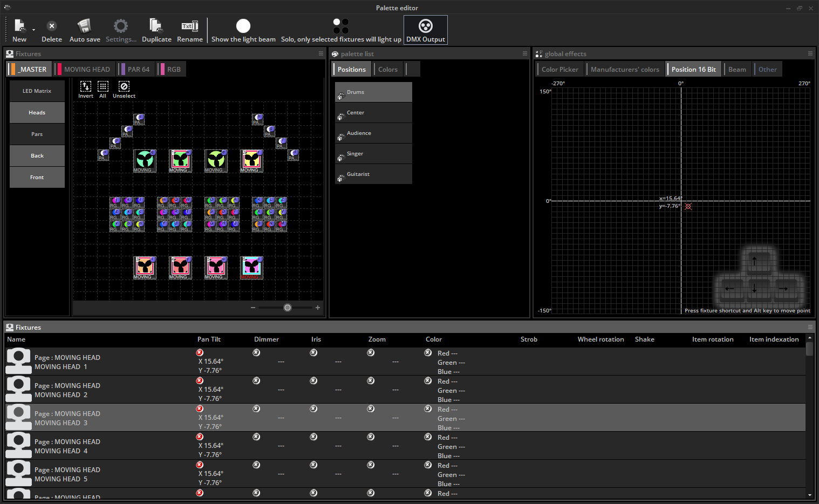The image size is (819, 504).
Task: Click the Unselect fixtures icon
Action: pos(124,87)
